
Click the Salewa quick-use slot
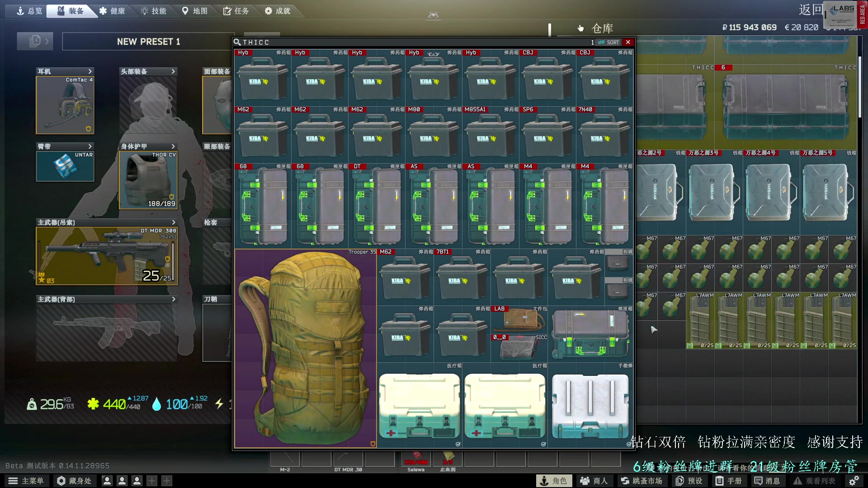416,459
